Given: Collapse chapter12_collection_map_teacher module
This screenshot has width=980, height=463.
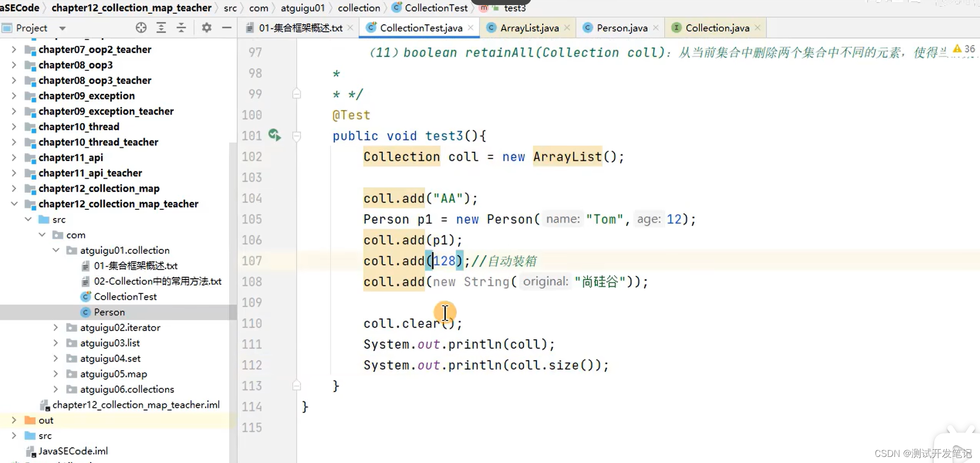Looking at the screenshot, I should coord(14,204).
